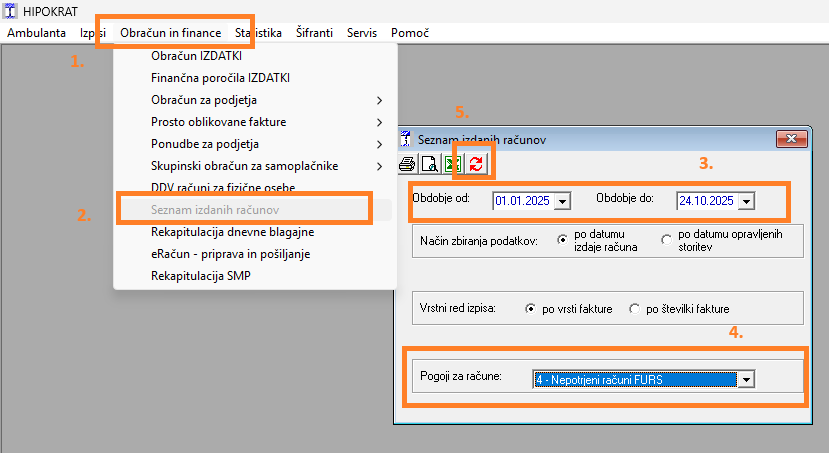Click the red refresh arrows icon
The width and height of the screenshot is (829, 453).
pos(475,165)
